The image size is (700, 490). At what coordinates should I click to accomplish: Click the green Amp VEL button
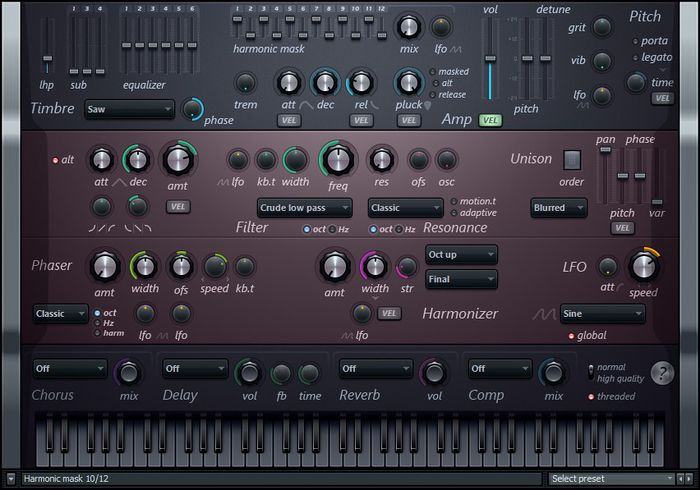tap(490, 120)
